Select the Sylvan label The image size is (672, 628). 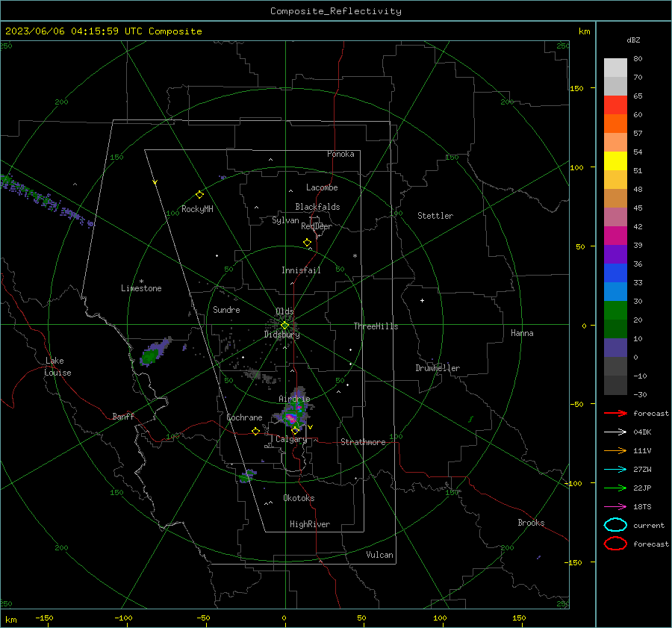(285, 221)
